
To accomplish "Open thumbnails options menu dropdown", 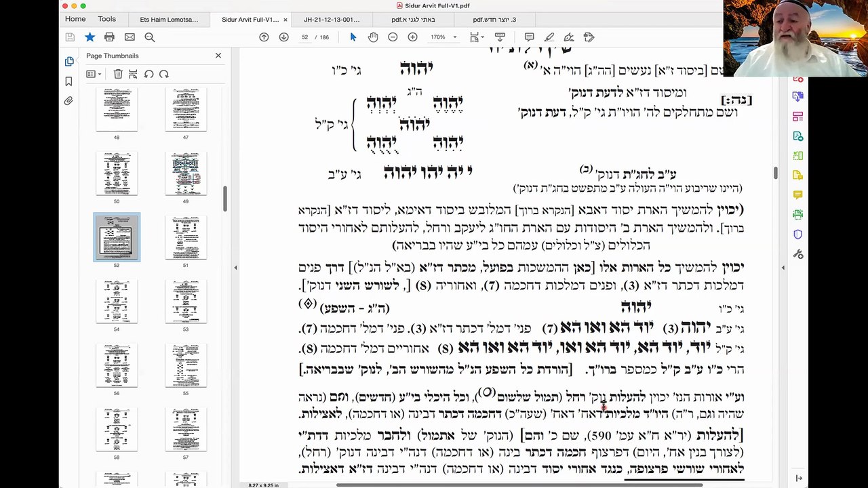I will tap(94, 74).
